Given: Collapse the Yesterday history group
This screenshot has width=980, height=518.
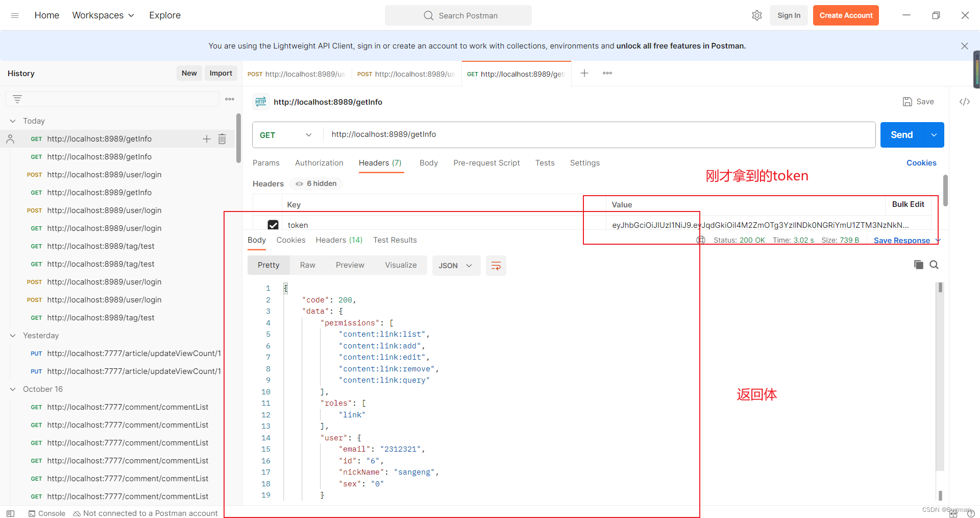Looking at the screenshot, I should (13, 336).
